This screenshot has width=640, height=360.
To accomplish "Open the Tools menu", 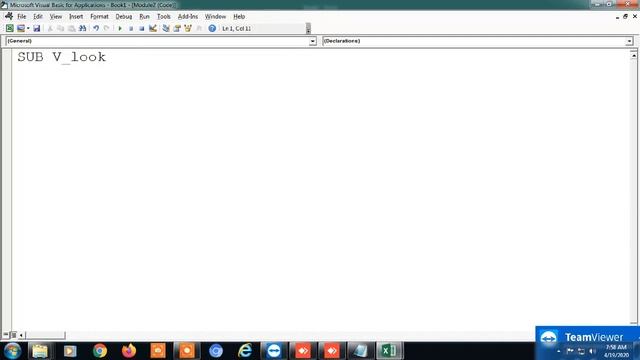I will [164, 16].
